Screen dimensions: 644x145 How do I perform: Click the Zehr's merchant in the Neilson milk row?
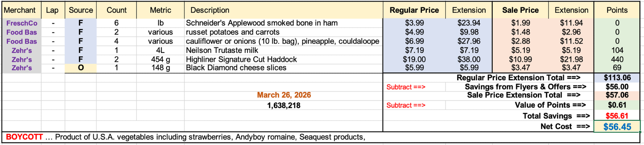(x=22, y=51)
